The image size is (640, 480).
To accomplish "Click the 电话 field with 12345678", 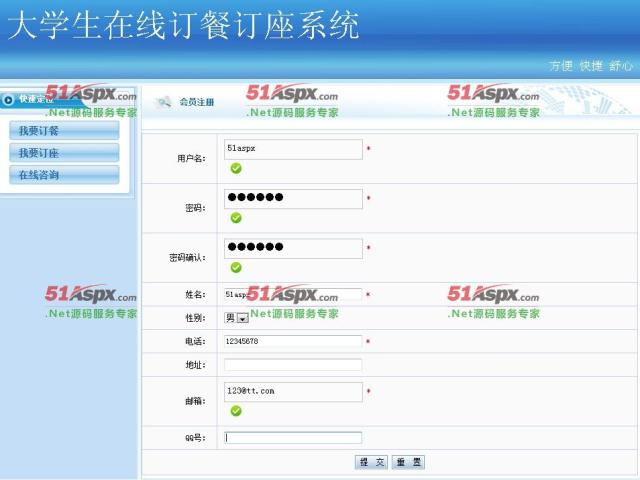I will [293, 341].
